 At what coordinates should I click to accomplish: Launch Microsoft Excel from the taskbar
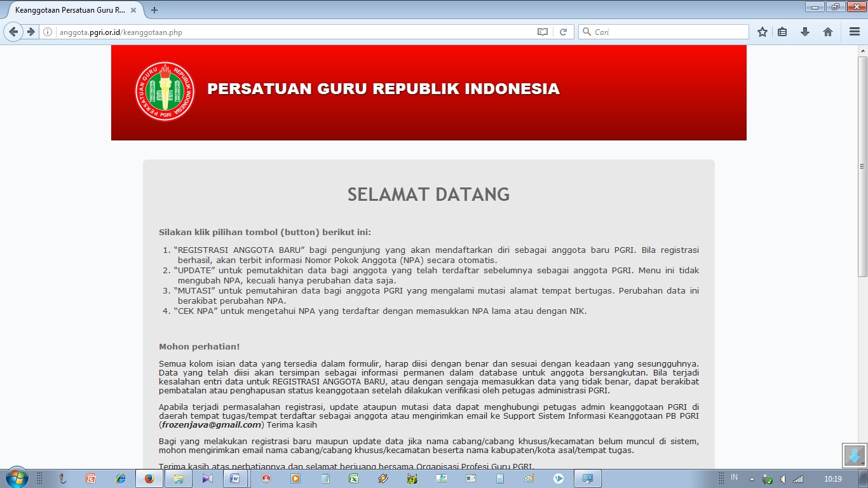click(x=352, y=478)
